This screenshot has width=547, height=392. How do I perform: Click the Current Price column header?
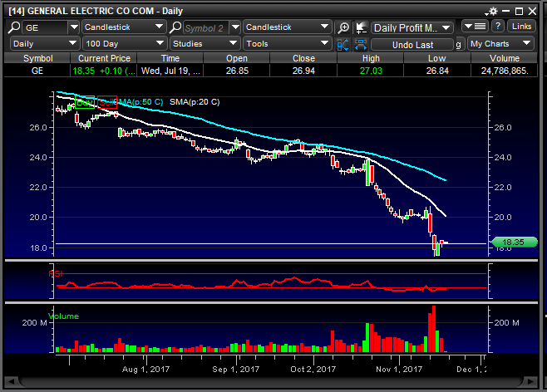104,58
